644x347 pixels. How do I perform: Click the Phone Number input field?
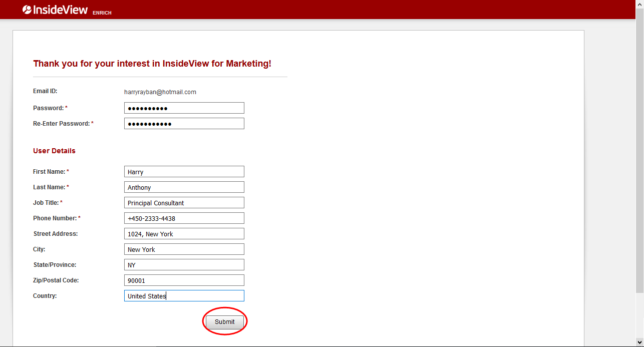(x=184, y=218)
